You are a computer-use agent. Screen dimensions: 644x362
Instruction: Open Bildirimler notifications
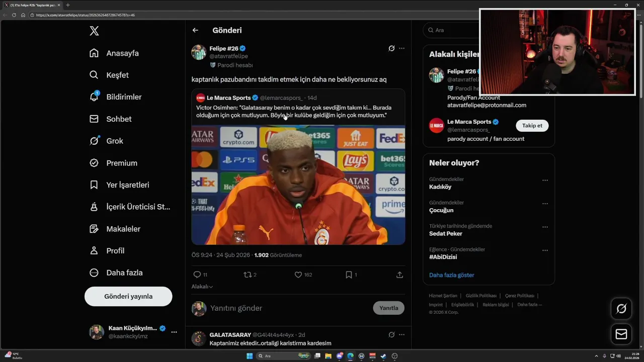pyautogui.click(x=115, y=97)
